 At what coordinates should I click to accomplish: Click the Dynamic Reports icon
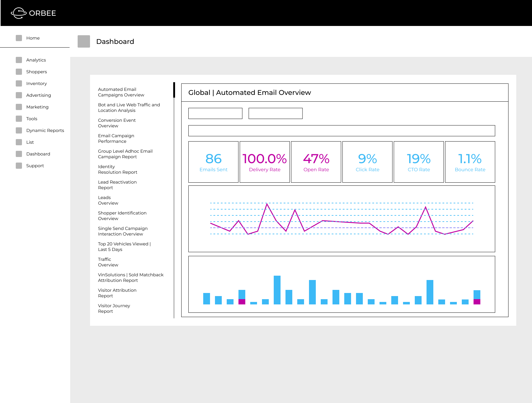click(19, 130)
